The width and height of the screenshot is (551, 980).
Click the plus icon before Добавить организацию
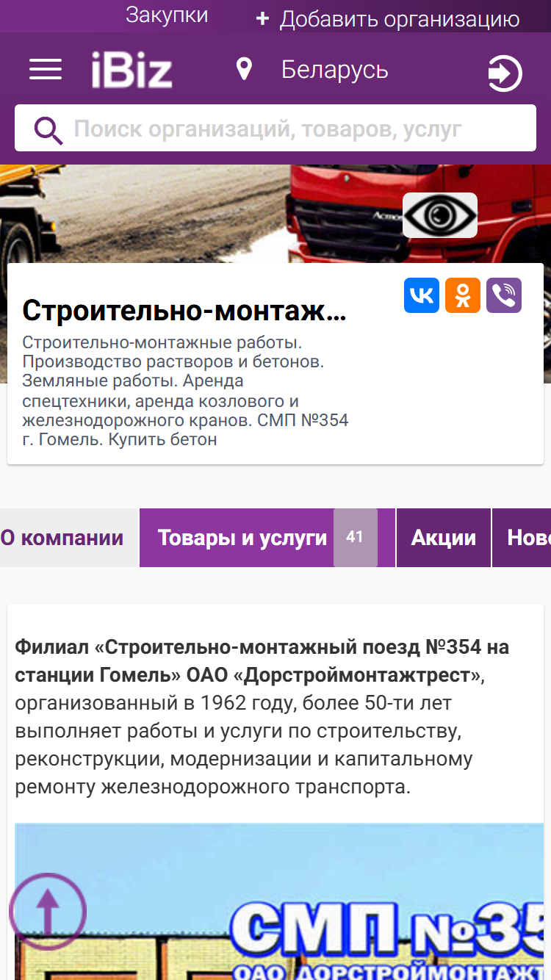(x=263, y=19)
